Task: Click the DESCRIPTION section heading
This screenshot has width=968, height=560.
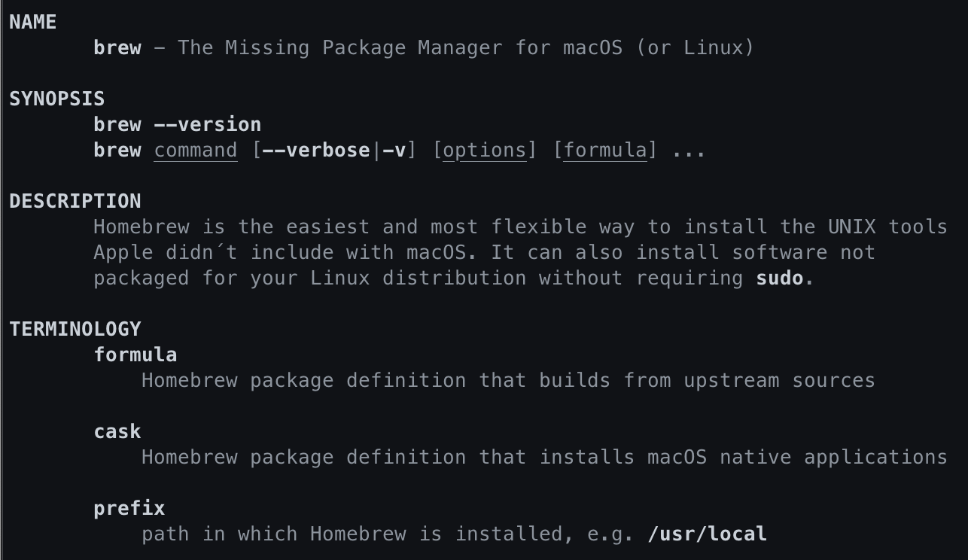Action: point(75,202)
